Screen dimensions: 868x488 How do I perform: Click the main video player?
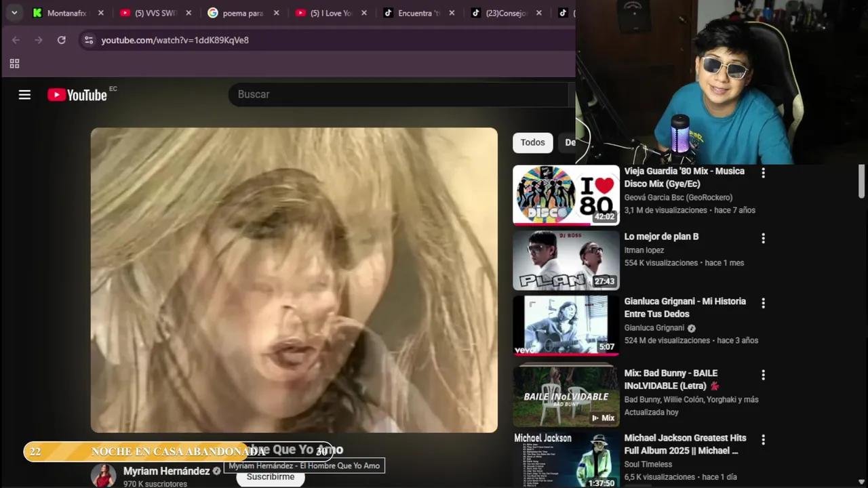click(294, 280)
